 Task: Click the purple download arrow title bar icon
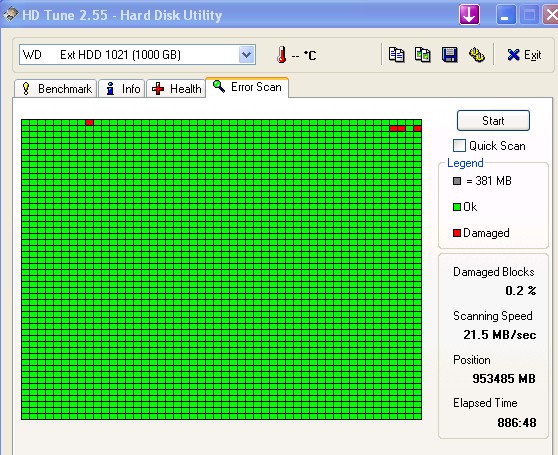[x=469, y=15]
